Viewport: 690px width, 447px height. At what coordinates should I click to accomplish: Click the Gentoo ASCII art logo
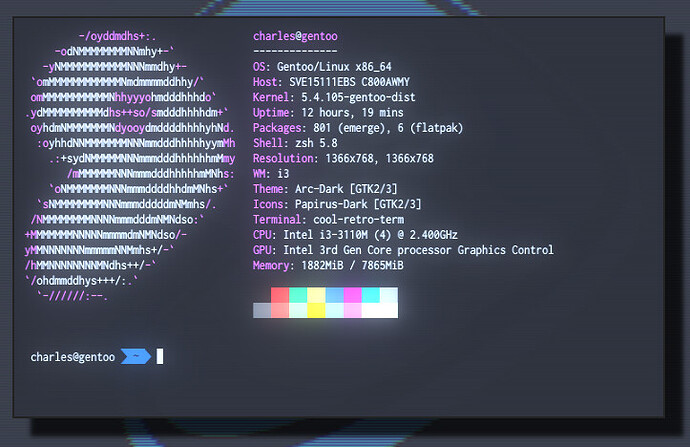pyautogui.click(x=130, y=166)
